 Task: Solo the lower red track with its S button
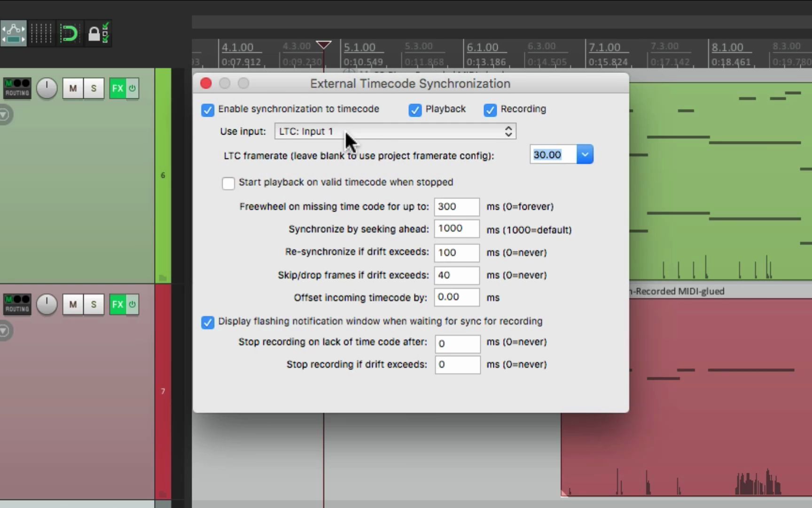coord(94,304)
